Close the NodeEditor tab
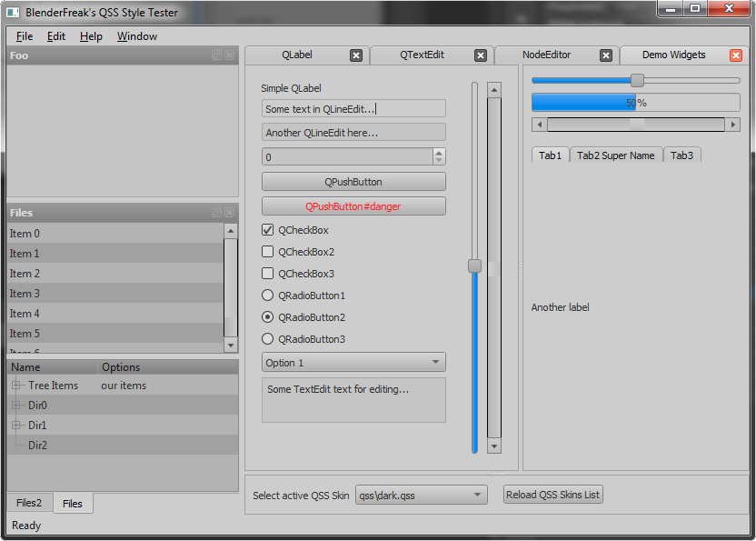Image resolution: width=756 pixels, height=541 pixels. coord(606,55)
